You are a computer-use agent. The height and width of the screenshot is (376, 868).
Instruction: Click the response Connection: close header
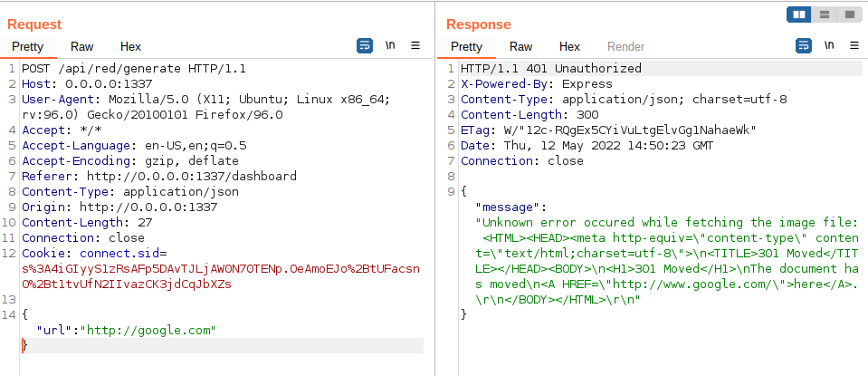[522, 161]
